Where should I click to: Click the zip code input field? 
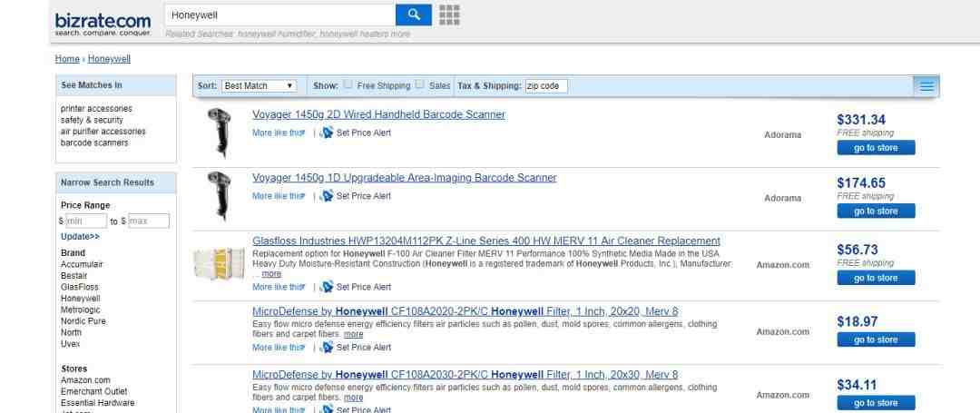546,86
